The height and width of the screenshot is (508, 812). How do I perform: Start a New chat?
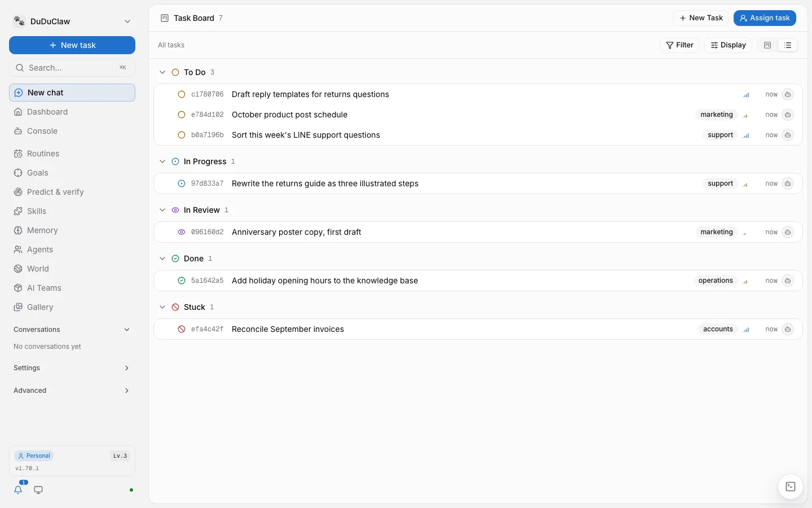(72, 93)
